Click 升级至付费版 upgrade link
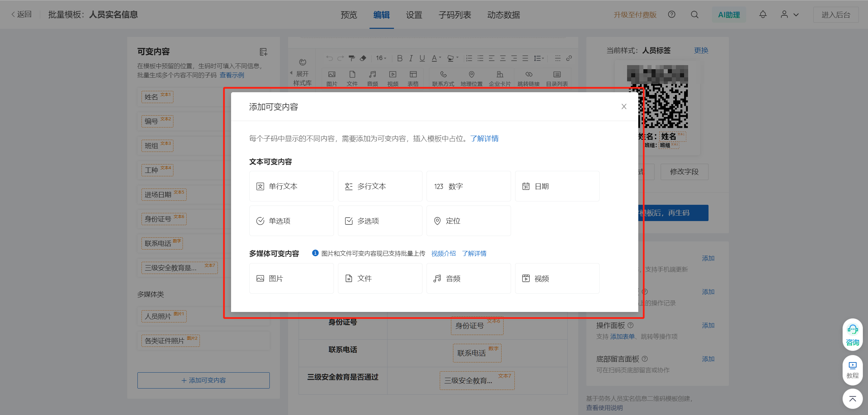The height and width of the screenshot is (415, 868). [x=635, y=15]
